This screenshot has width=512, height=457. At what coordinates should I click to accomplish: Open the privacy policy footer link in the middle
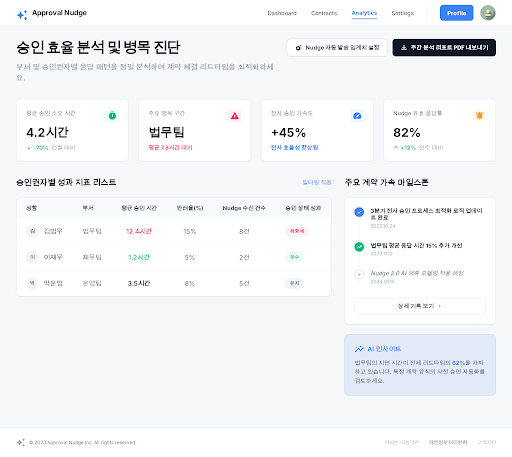click(448, 442)
